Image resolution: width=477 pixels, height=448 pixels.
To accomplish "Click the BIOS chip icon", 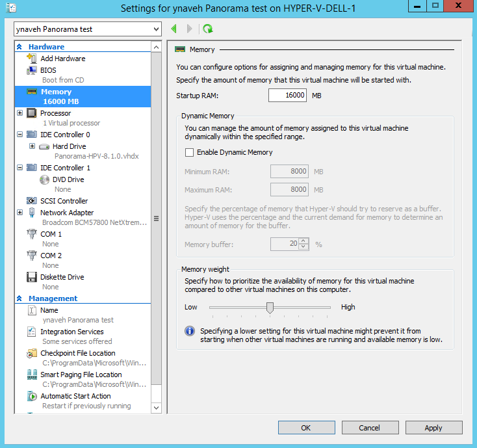I will click(x=32, y=70).
